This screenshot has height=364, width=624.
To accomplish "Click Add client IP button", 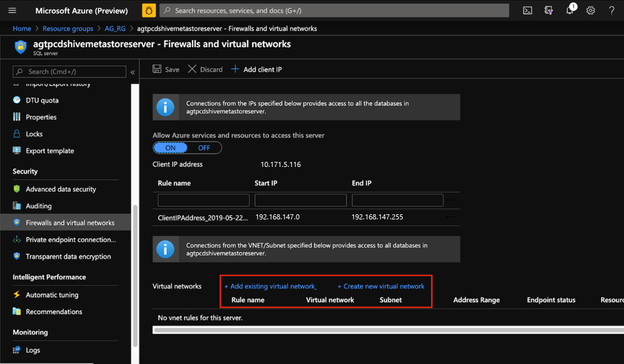I will click(256, 69).
